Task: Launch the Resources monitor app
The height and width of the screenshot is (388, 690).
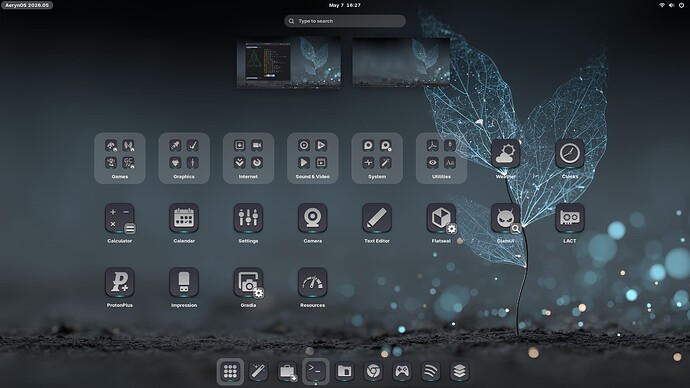Action: 312,282
